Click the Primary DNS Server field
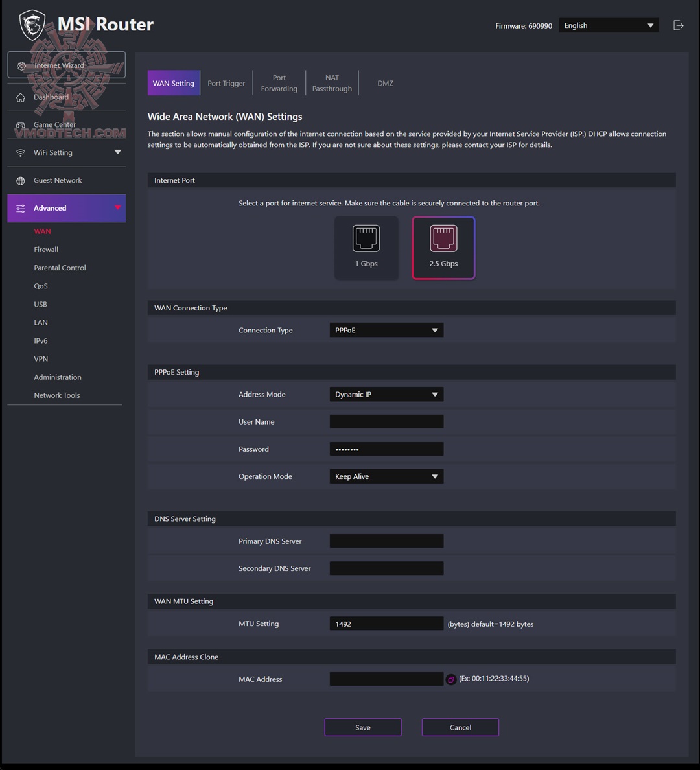 [386, 541]
